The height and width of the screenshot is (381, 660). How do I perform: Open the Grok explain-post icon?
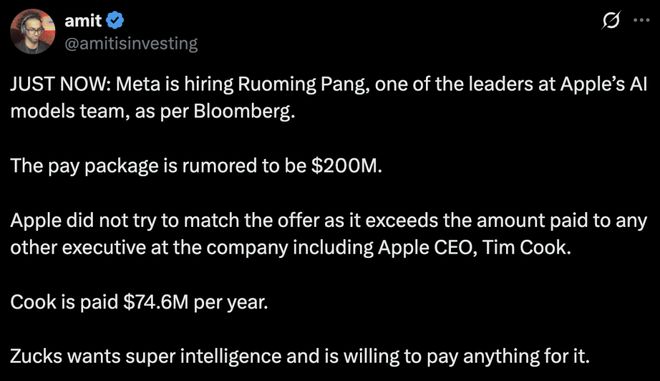click(x=610, y=20)
